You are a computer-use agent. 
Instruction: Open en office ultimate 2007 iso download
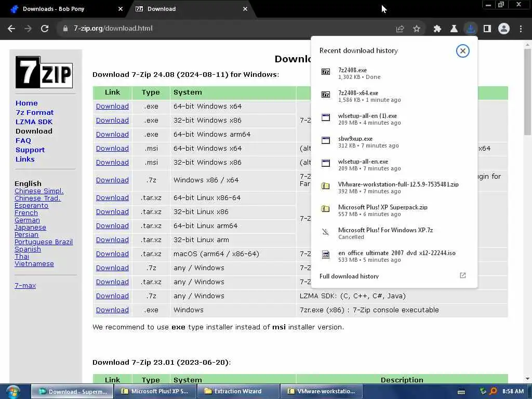[x=394, y=256]
